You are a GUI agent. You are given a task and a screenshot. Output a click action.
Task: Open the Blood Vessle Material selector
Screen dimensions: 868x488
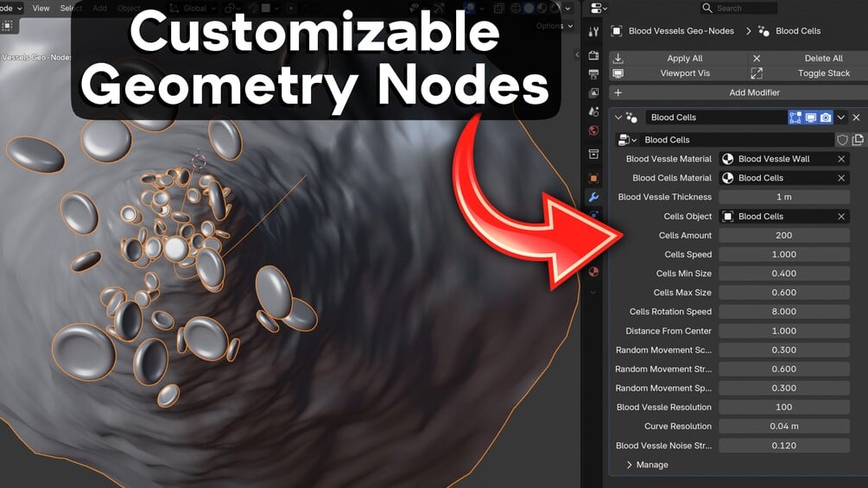(x=784, y=159)
